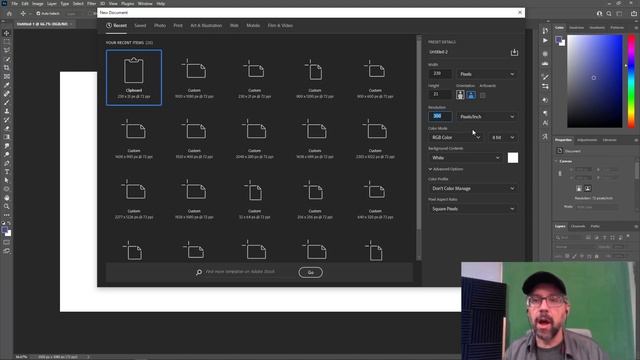
Task: Open the Paragraph panel icon
Action: pos(545,113)
